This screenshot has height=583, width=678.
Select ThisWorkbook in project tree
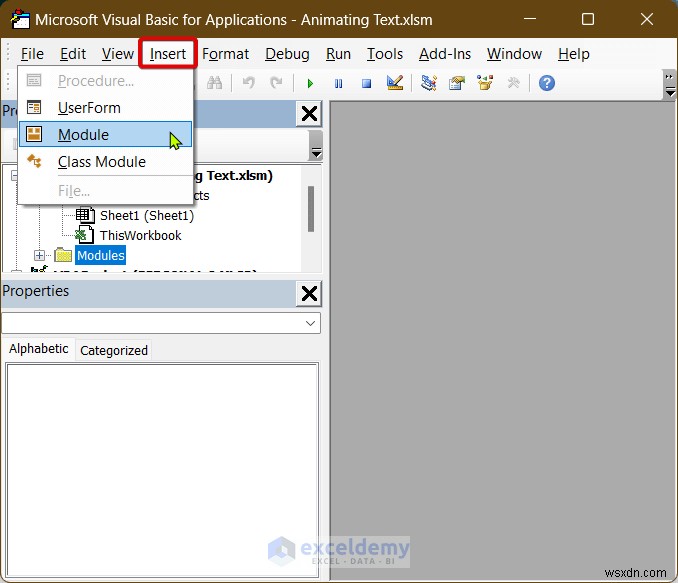(141, 235)
